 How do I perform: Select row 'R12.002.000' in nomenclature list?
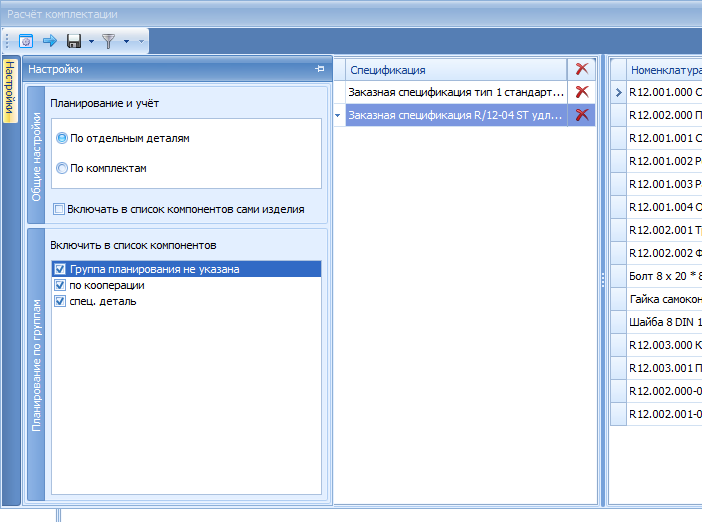coord(664,115)
